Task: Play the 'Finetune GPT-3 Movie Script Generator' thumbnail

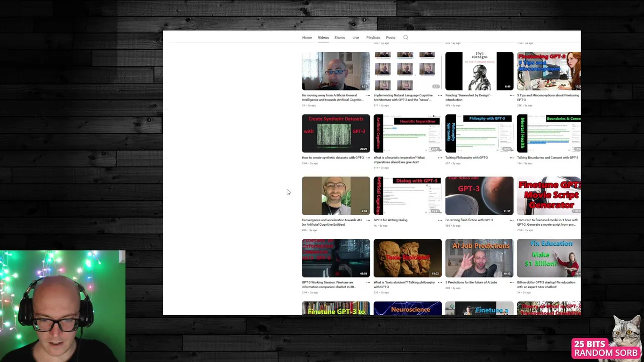Action: click(x=548, y=196)
